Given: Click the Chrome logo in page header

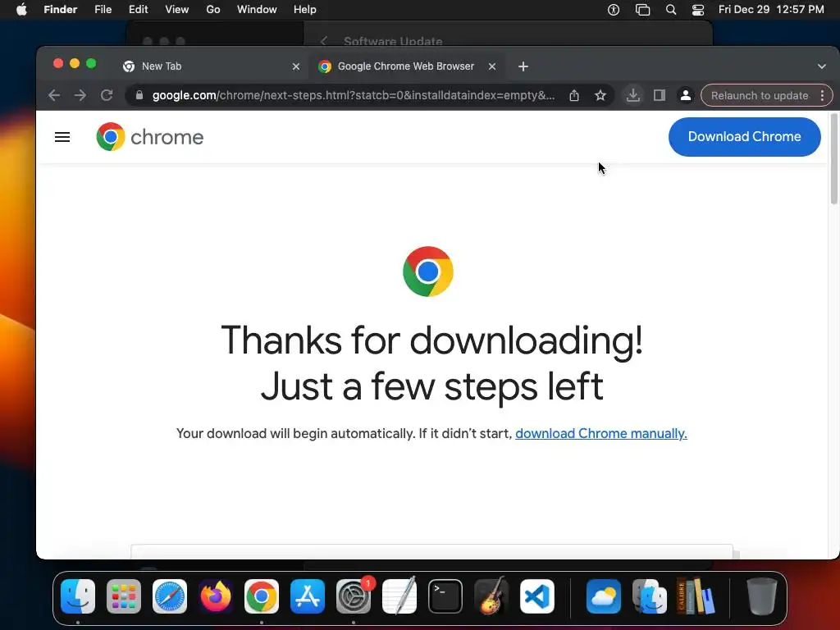Looking at the screenshot, I should coord(150,137).
